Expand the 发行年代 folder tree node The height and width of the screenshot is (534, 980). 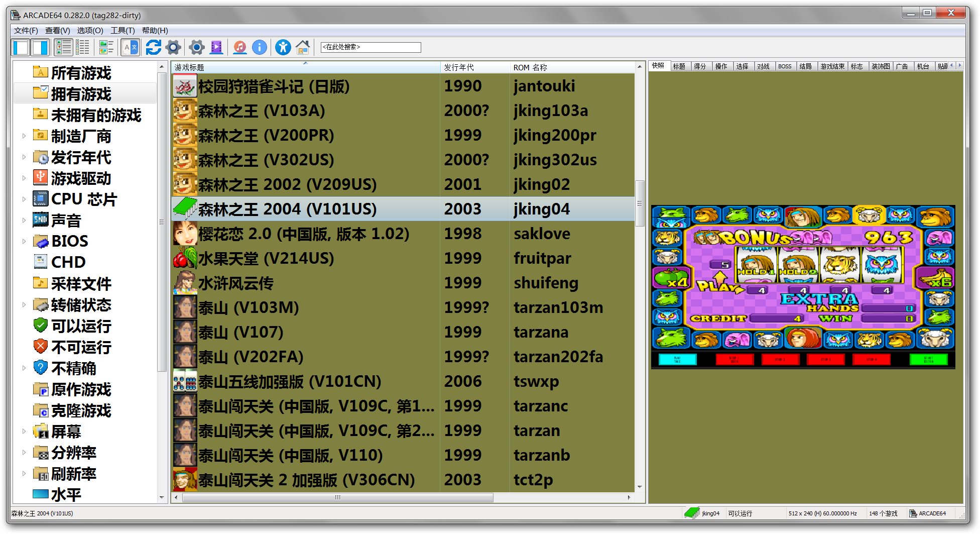click(24, 157)
